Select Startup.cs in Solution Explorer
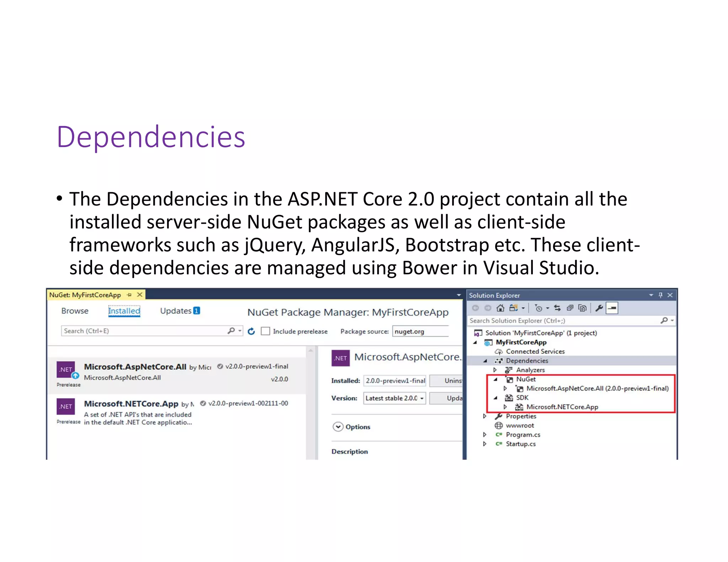Screen dimensions: 728x562 pyautogui.click(x=521, y=444)
